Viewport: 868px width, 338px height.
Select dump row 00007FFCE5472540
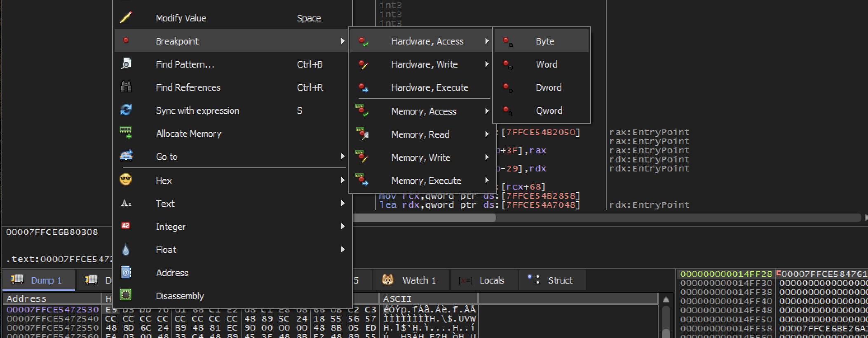53,319
